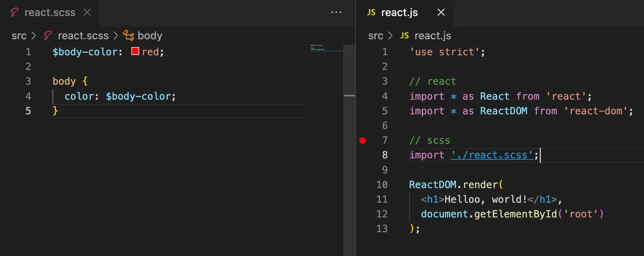Click the Sass icon in react.scss tab
The width and height of the screenshot is (644, 256).
14,12
